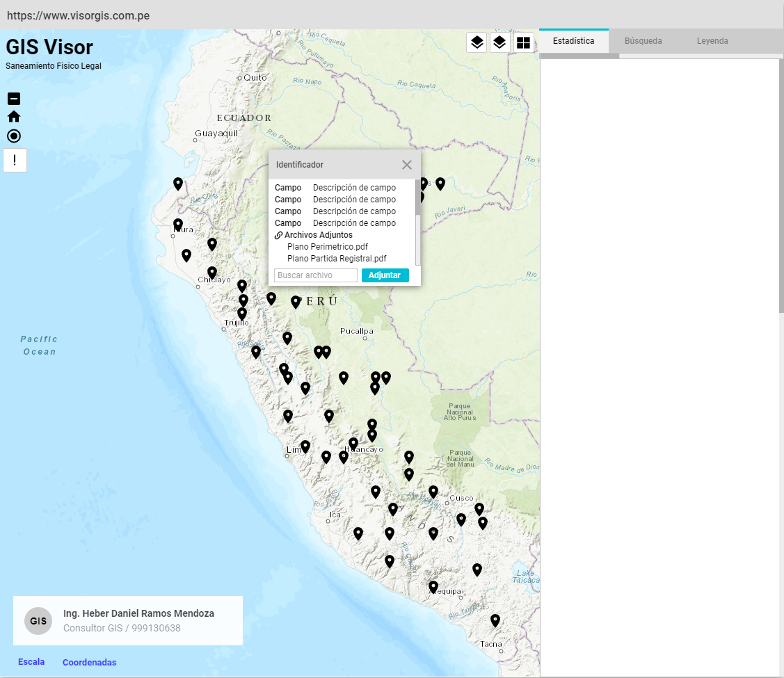The width and height of the screenshot is (784, 678).
Task: Open the Leyenda tab
Action: coord(712,41)
